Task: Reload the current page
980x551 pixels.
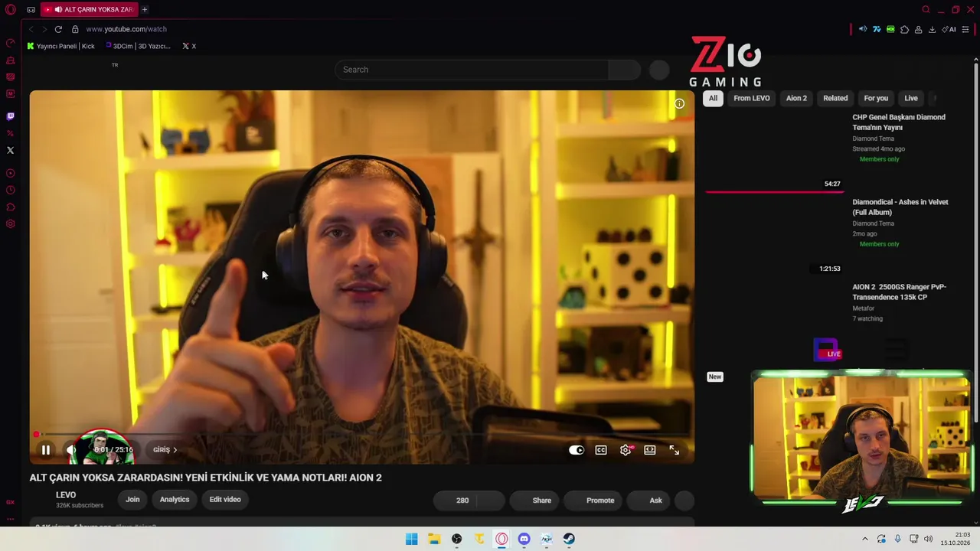Action: [x=58, y=29]
